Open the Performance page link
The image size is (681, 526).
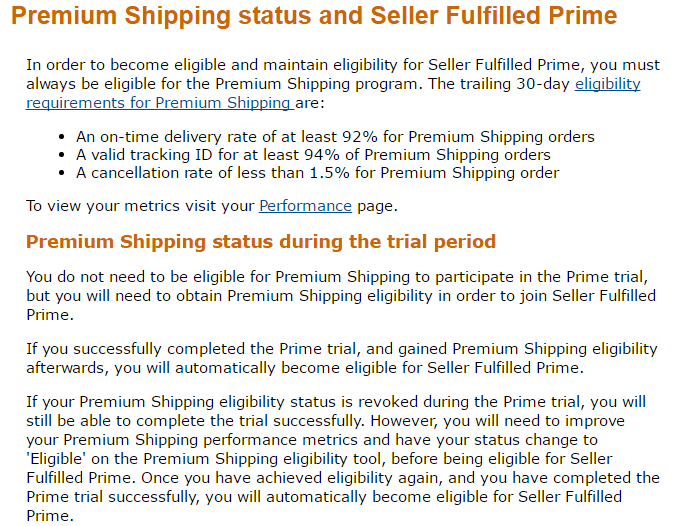pos(305,205)
